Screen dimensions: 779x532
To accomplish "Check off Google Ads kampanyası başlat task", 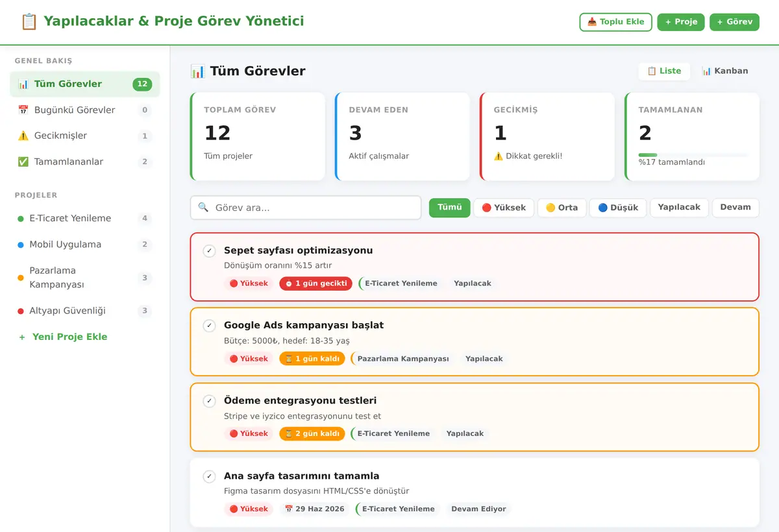I will [x=209, y=326].
